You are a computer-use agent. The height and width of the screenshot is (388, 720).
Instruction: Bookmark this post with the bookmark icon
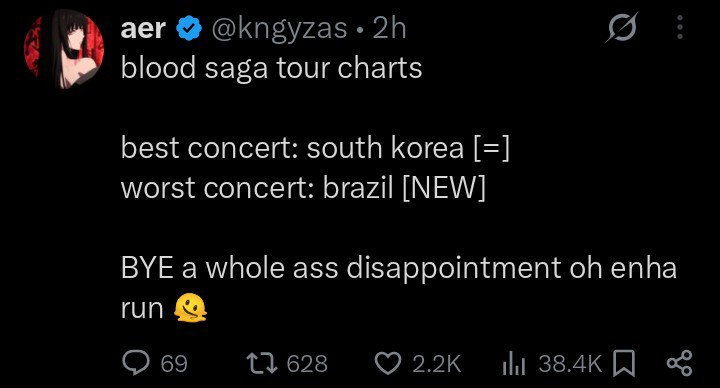click(624, 363)
